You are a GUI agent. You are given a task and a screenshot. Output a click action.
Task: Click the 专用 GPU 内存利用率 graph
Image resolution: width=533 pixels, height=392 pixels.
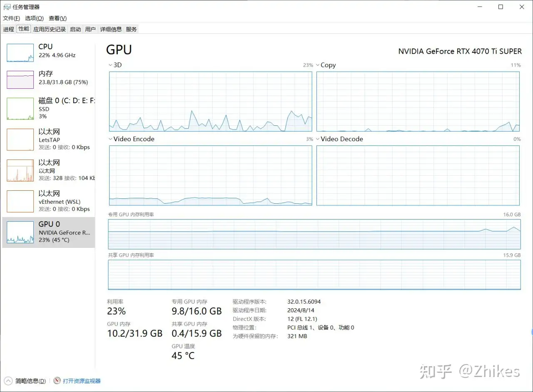(314, 234)
